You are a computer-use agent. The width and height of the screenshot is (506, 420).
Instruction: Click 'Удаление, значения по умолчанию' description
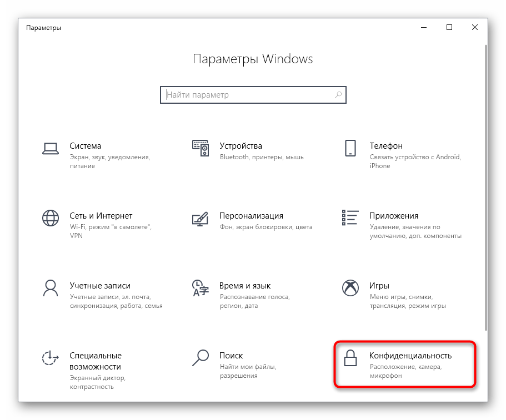pos(415,231)
